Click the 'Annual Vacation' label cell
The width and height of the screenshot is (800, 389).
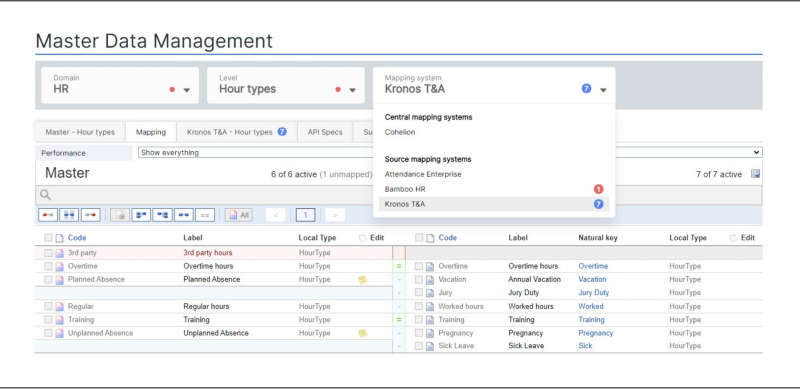534,279
